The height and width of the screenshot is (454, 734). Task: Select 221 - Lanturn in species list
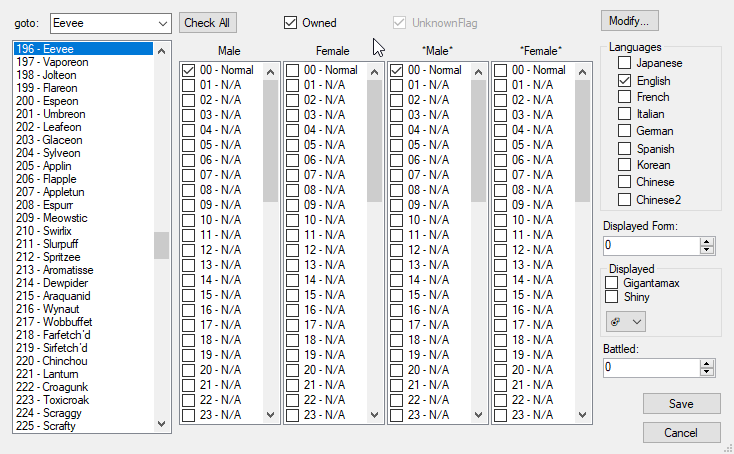(x=83, y=374)
